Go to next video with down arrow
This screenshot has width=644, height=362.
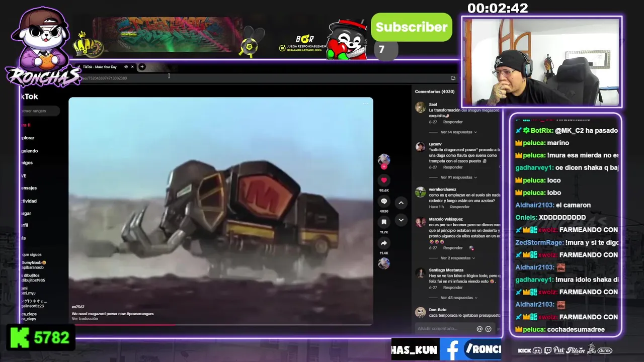point(401,220)
